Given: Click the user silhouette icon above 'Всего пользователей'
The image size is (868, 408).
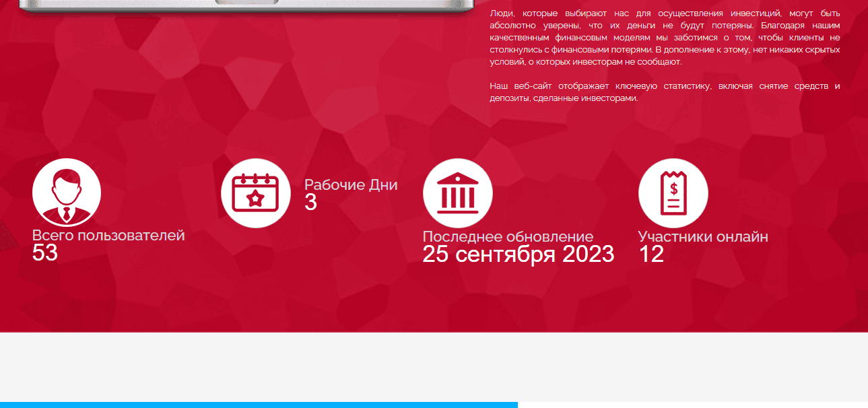Looking at the screenshot, I should click(x=66, y=193).
